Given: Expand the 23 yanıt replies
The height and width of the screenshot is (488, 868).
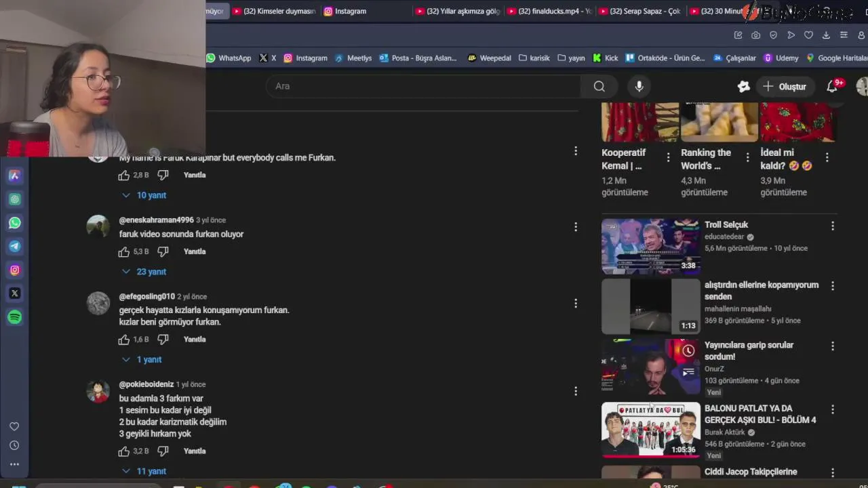Looking at the screenshot, I should [144, 272].
